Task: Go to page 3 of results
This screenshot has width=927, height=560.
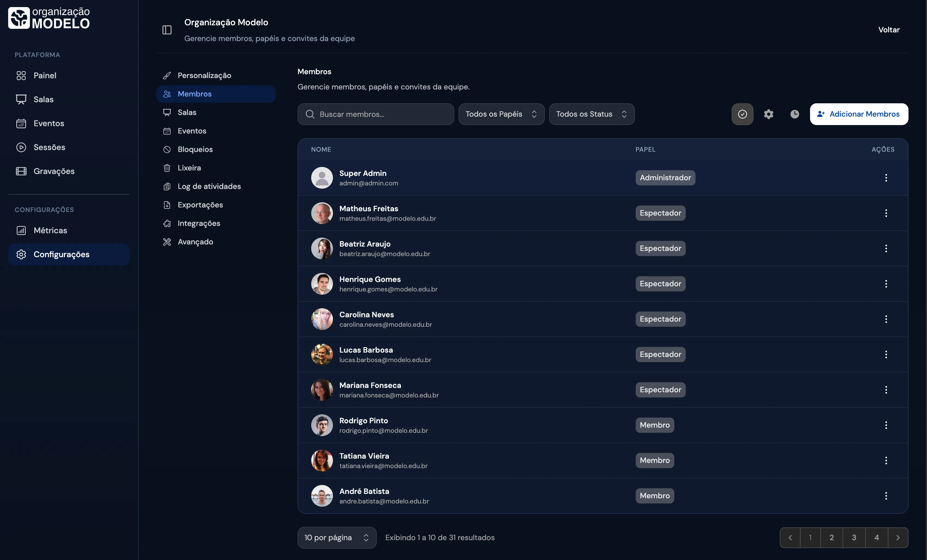Action: pos(854,537)
